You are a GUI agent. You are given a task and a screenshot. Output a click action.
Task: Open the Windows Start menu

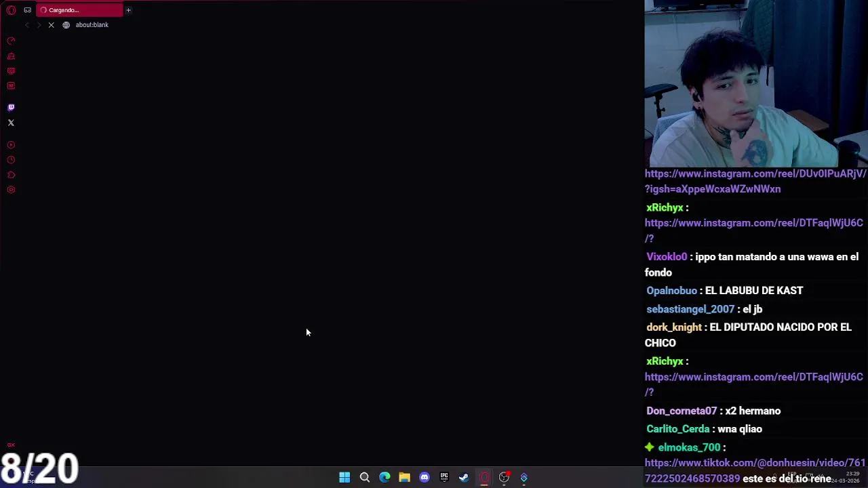pos(344,477)
